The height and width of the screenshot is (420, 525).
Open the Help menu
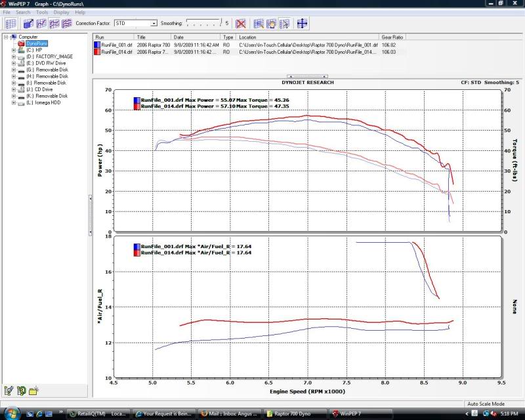(80, 12)
